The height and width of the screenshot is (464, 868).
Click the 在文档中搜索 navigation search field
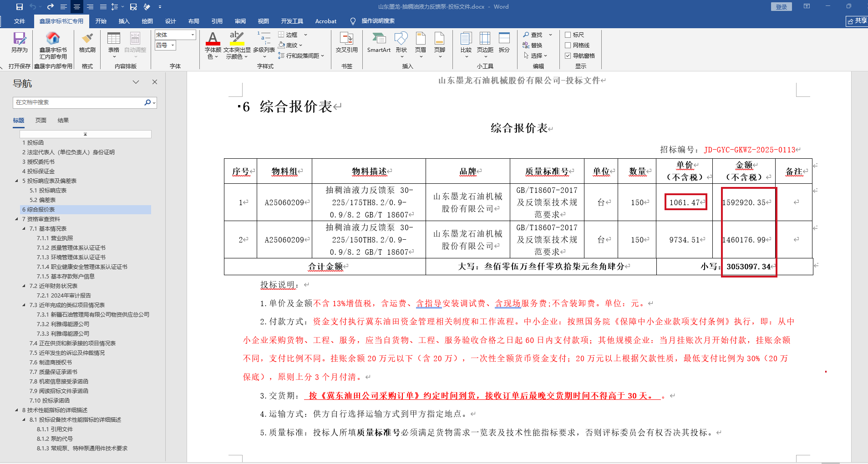[x=78, y=102]
